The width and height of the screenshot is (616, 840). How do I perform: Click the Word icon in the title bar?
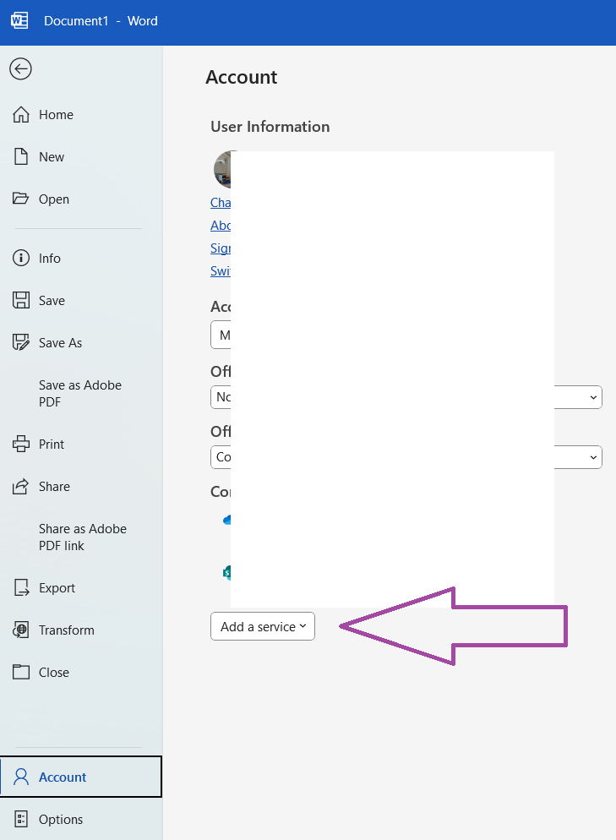tap(19, 19)
